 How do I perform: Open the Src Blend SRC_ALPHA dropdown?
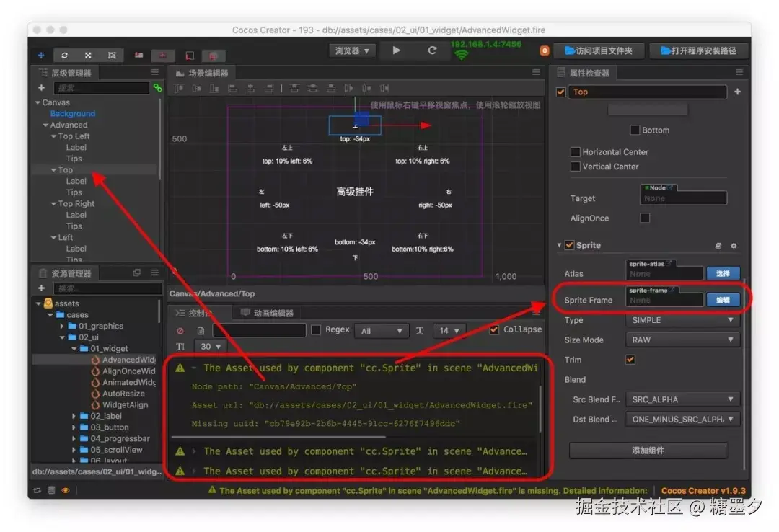682,399
